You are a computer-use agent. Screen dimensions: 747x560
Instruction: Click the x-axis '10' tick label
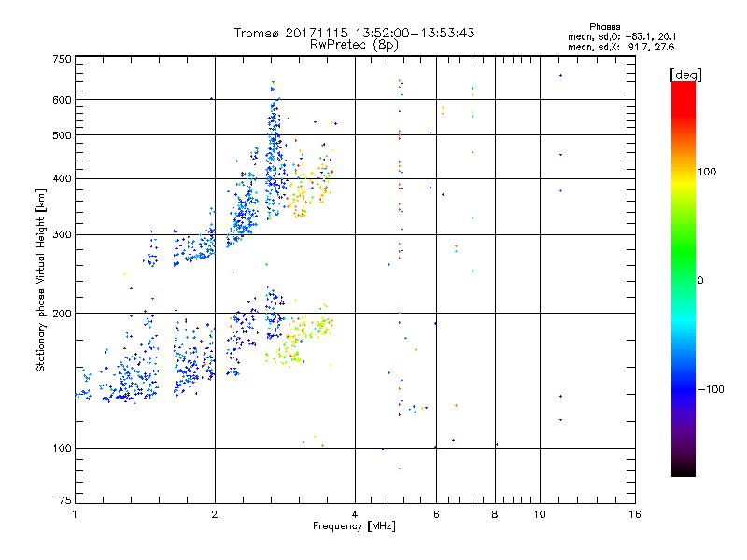coord(540,514)
